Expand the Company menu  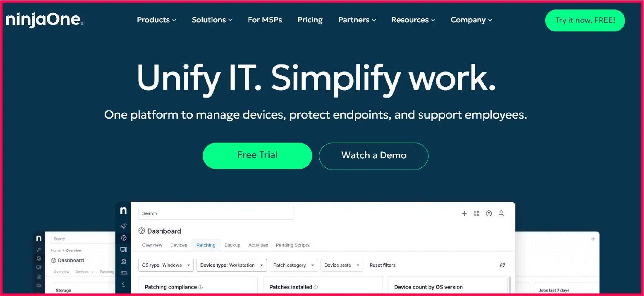(x=472, y=20)
